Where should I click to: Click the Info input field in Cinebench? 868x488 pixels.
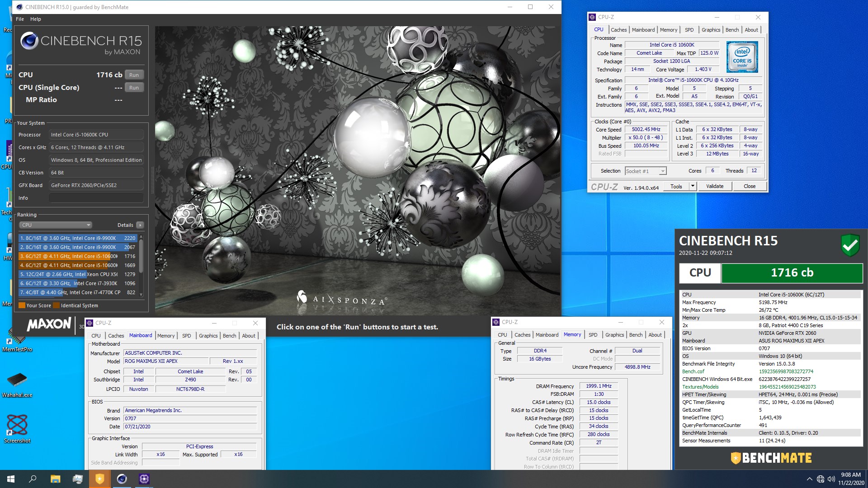(96, 198)
